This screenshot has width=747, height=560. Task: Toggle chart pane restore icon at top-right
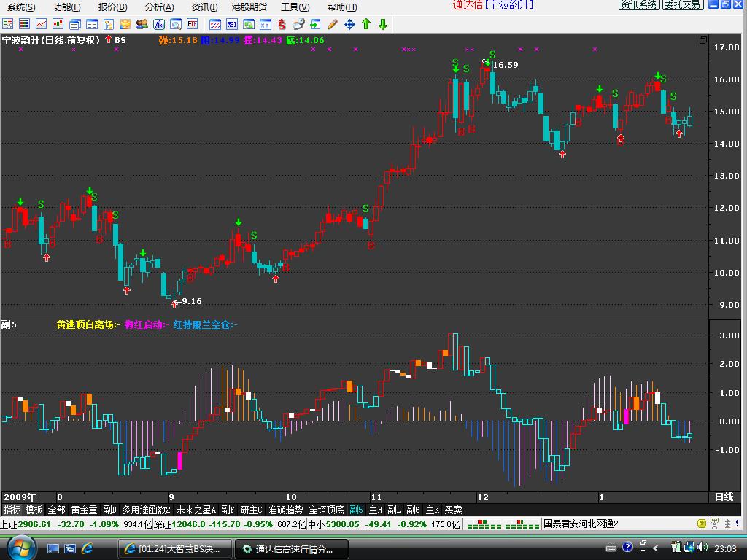coord(703,40)
